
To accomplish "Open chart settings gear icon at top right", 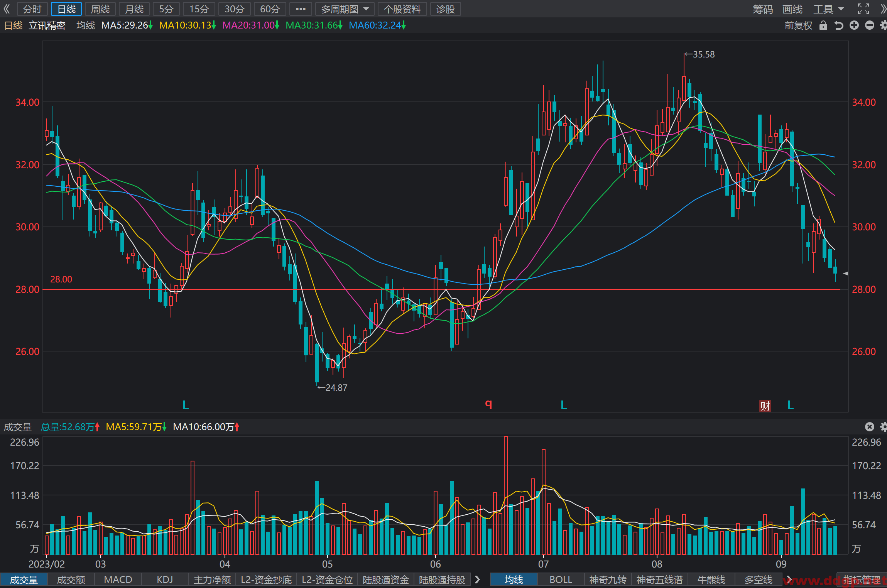I will (x=883, y=25).
